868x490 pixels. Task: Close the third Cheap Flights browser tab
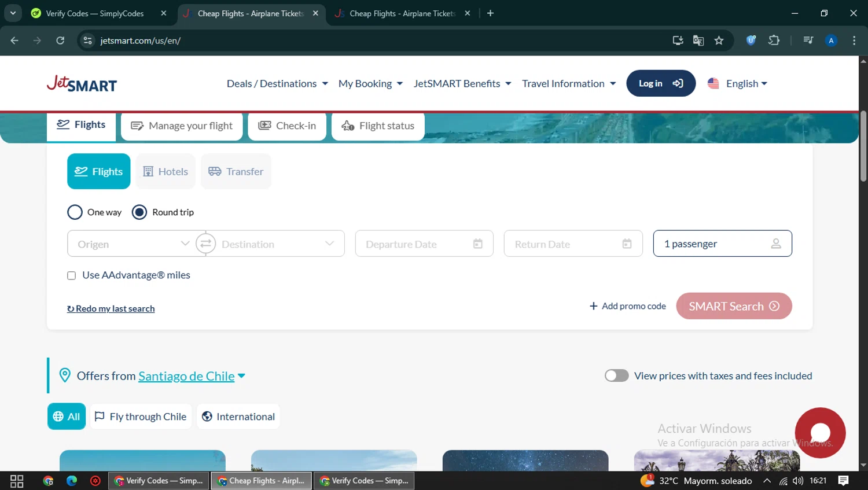(468, 13)
